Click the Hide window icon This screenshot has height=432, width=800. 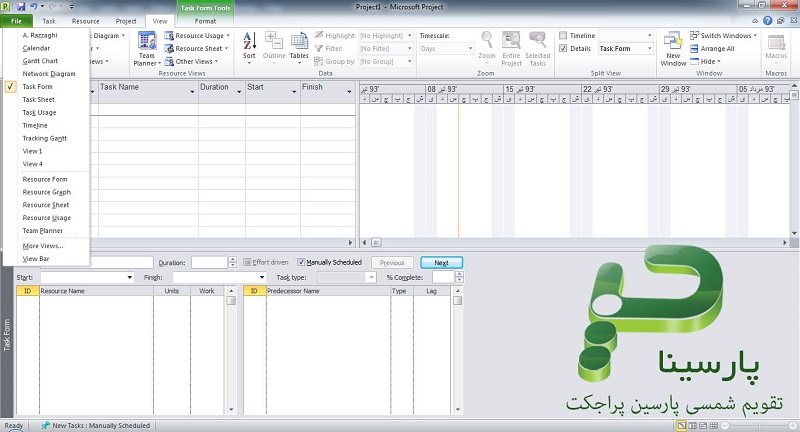click(694, 61)
